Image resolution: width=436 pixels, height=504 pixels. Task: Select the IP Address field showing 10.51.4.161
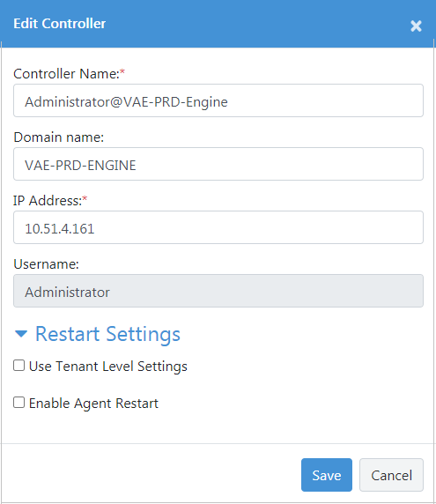point(218,227)
